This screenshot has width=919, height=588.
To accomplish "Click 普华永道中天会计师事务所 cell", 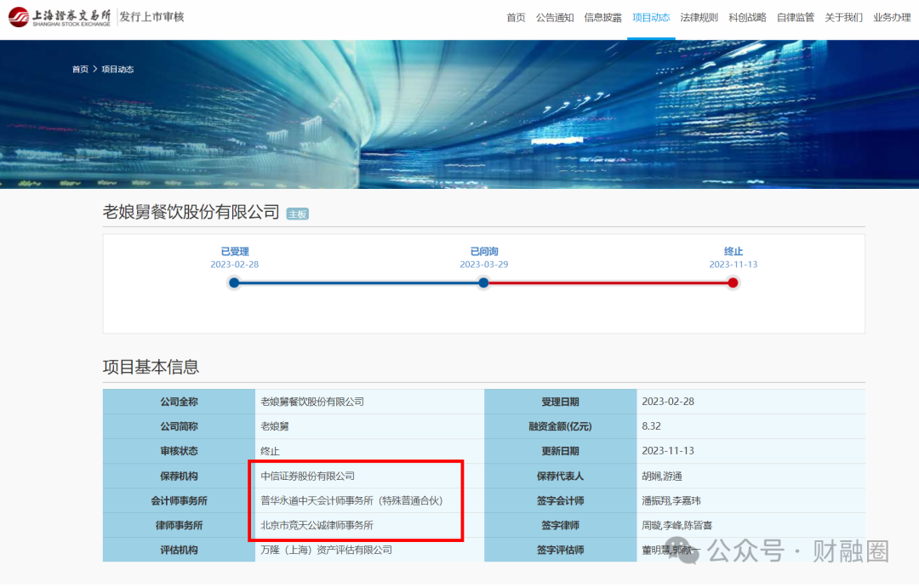I will [369, 500].
